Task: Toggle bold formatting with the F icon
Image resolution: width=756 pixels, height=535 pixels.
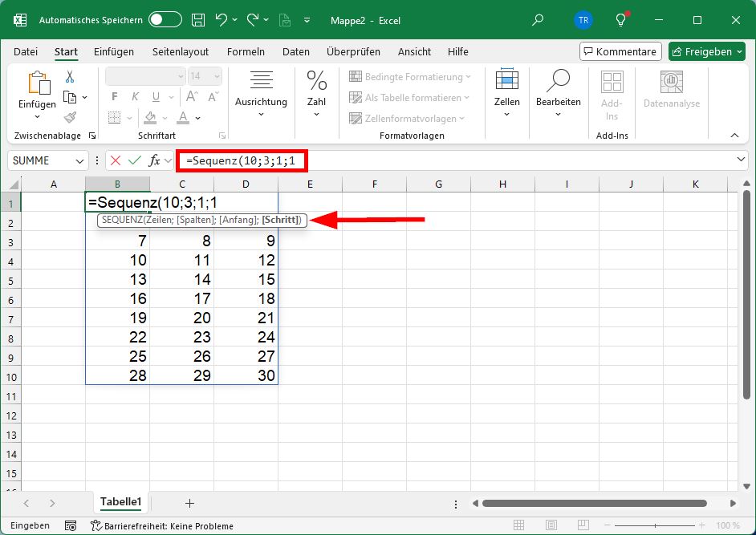Action: tap(115, 96)
